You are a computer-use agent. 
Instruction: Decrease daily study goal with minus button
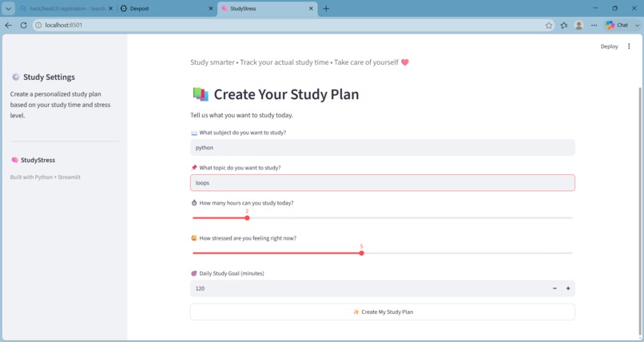click(x=555, y=288)
